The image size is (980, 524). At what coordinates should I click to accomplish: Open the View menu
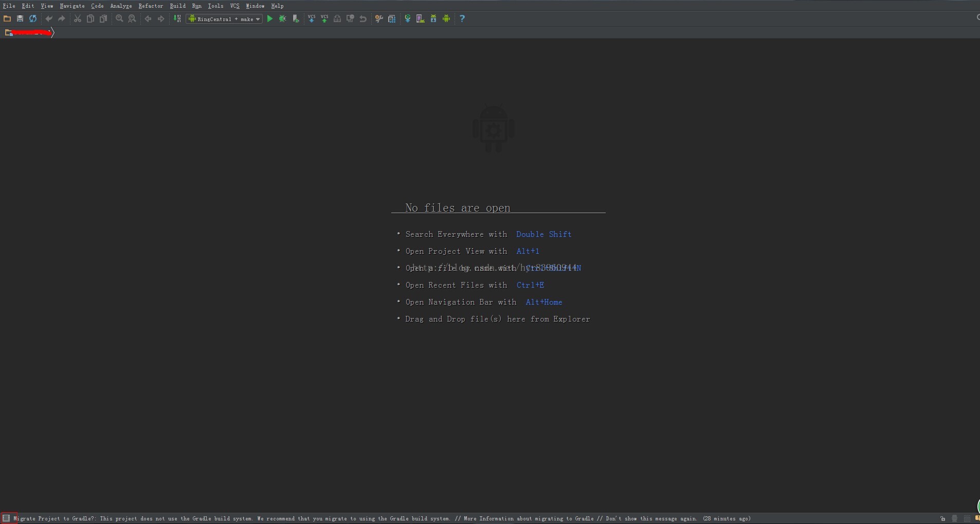[47, 6]
